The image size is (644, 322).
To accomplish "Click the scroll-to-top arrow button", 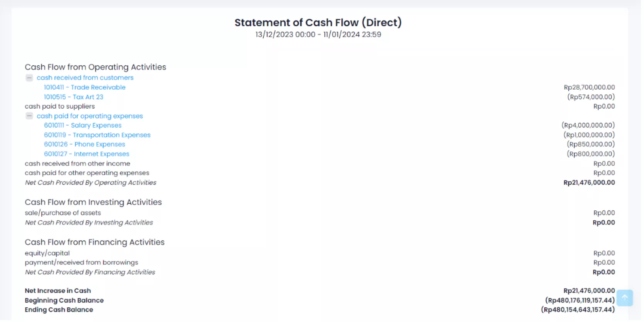I will coord(624,298).
